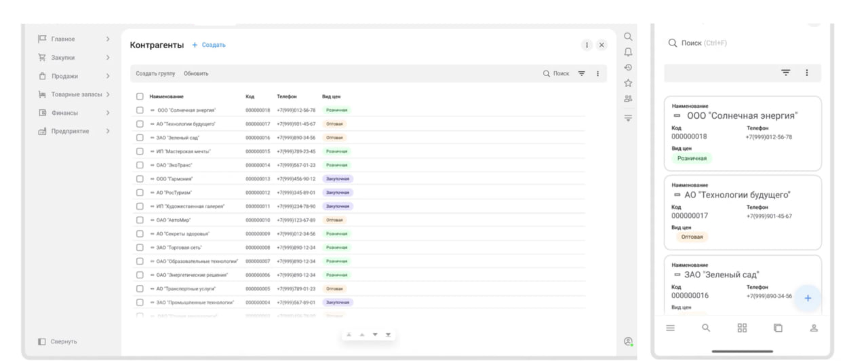Screen dimensions: 868x361
Task: Check the box for ООО "Солнечная энергия"
Action: (140, 110)
